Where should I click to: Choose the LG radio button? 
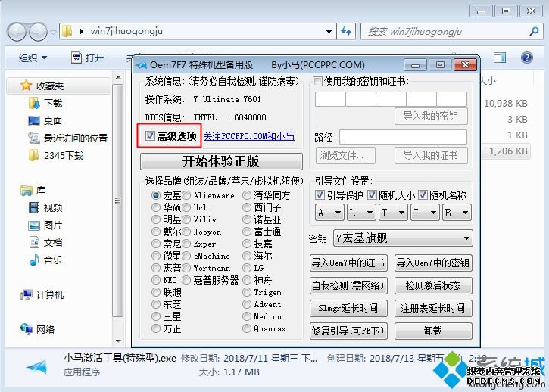(247, 268)
